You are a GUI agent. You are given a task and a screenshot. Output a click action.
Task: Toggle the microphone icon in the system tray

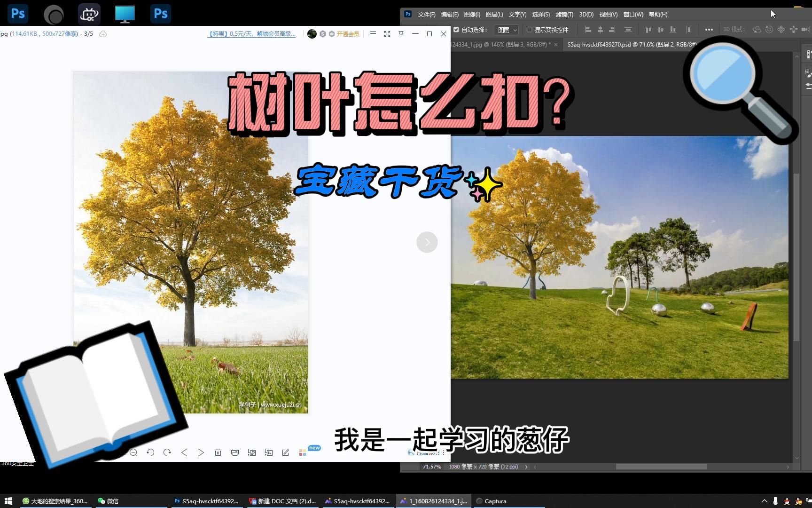(776, 501)
